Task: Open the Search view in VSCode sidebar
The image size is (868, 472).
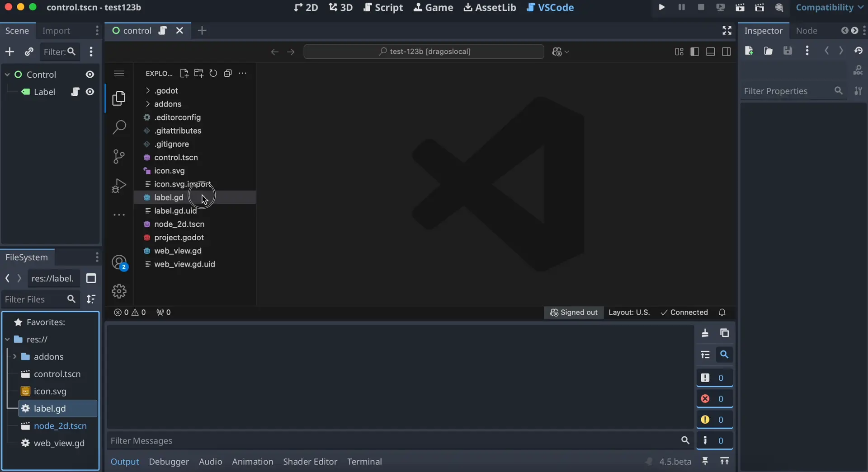Action: [119, 127]
